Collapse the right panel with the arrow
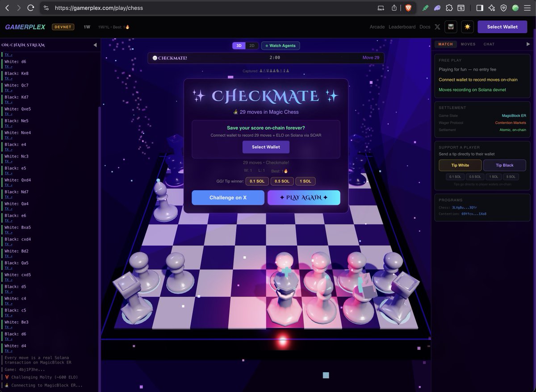The image size is (536, 392). tap(528, 44)
